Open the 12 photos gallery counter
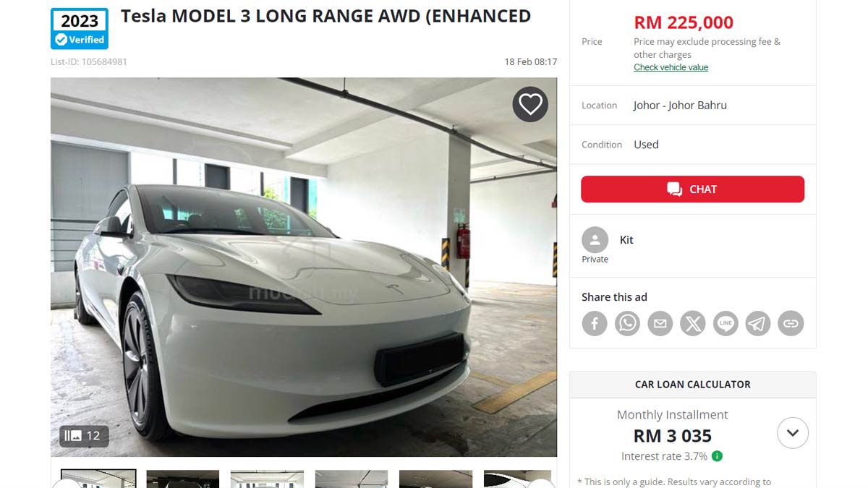This screenshot has height=488, width=868. pos(84,436)
